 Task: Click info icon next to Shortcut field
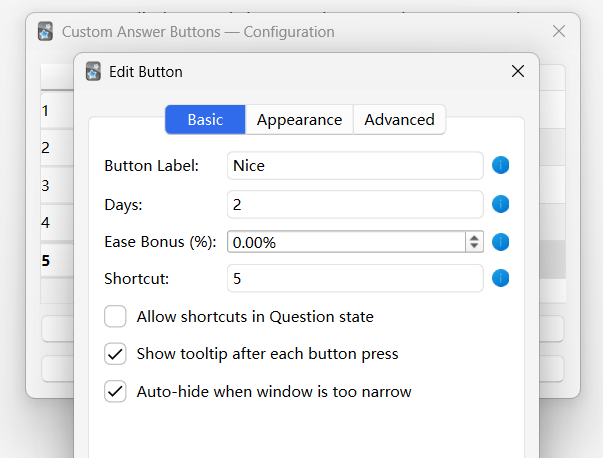click(500, 278)
